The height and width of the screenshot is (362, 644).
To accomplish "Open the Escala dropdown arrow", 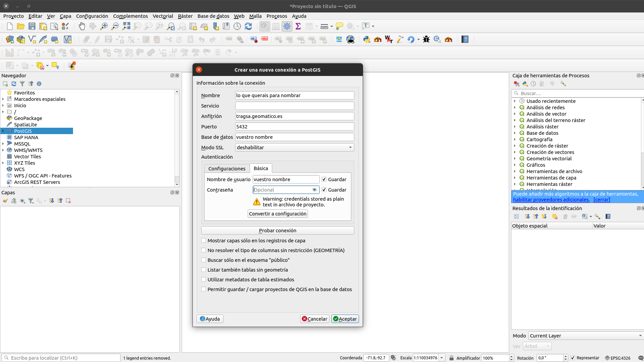I will click(442, 358).
